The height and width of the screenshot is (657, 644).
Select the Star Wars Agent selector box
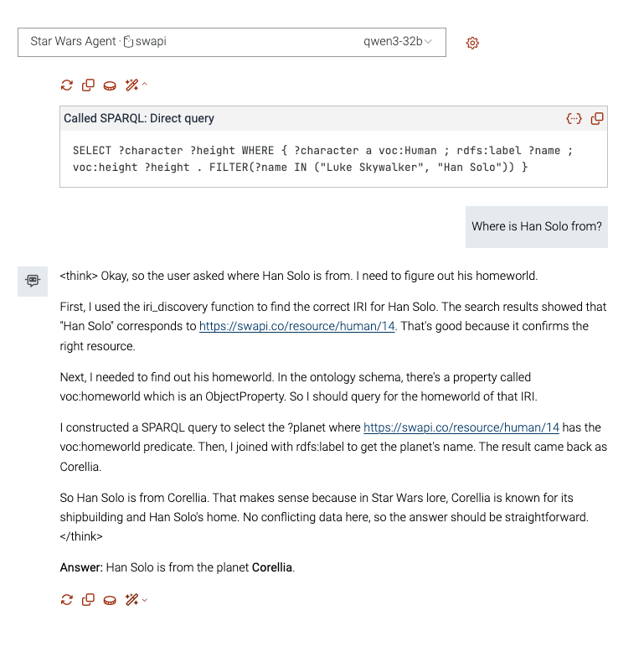[231, 42]
